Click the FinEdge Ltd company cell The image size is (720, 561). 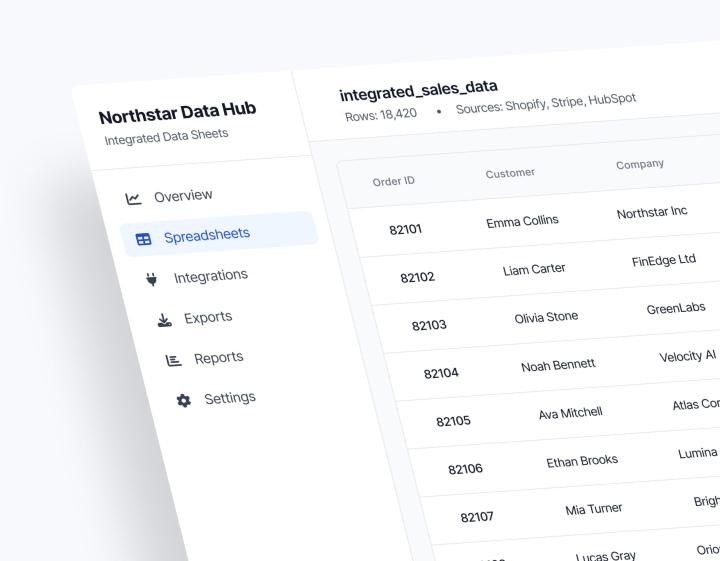click(664, 260)
